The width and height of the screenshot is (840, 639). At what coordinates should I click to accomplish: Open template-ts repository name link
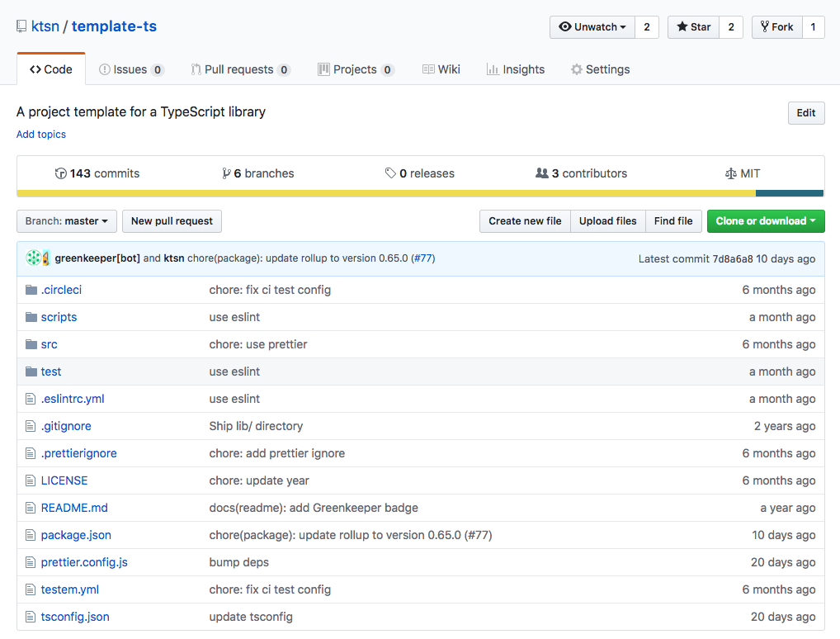[x=114, y=26]
